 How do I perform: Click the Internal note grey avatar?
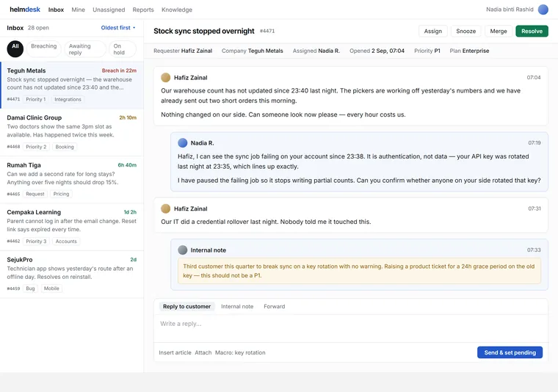[x=183, y=250]
